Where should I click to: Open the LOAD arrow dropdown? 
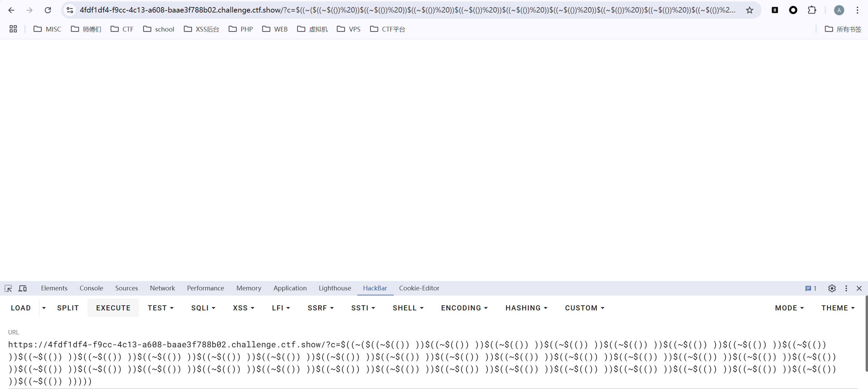pyautogui.click(x=44, y=308)
